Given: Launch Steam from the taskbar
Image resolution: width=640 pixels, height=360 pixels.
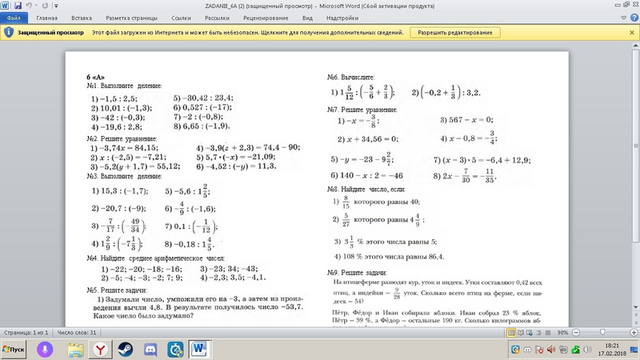Looking at the screenshot, I should coord(125,349).
